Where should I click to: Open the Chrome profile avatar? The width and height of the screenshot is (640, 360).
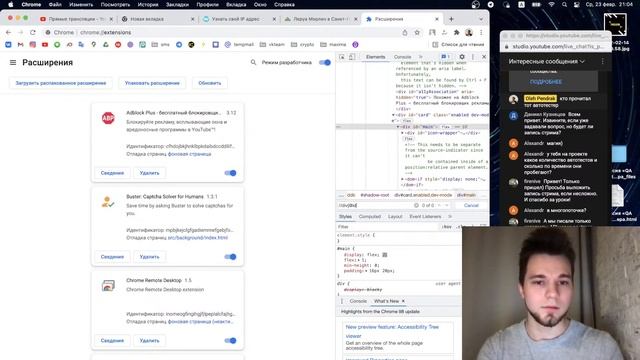[469, 32]
